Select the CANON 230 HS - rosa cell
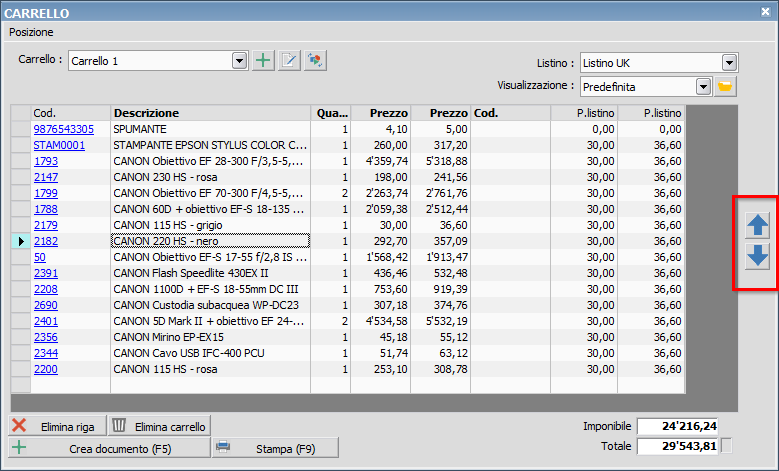The height and width of the screenshot is (471, 779). [211, 177]
